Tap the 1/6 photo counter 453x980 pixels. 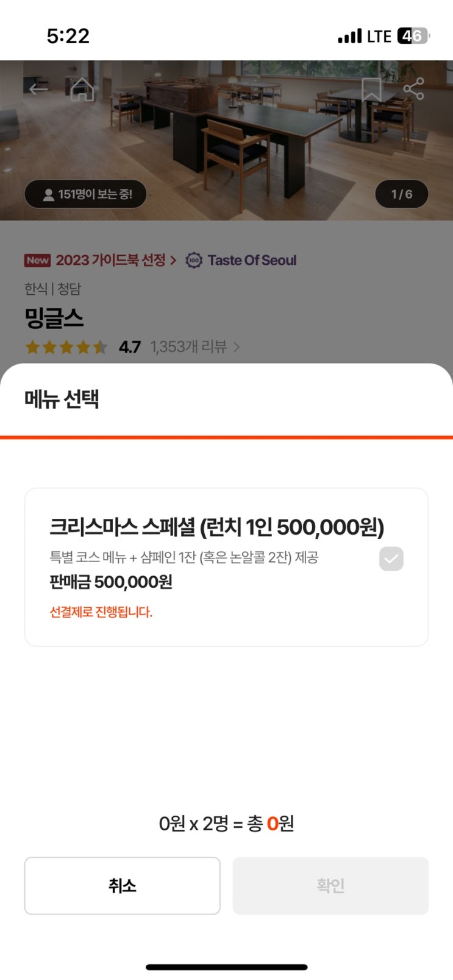tap(402, 194)
